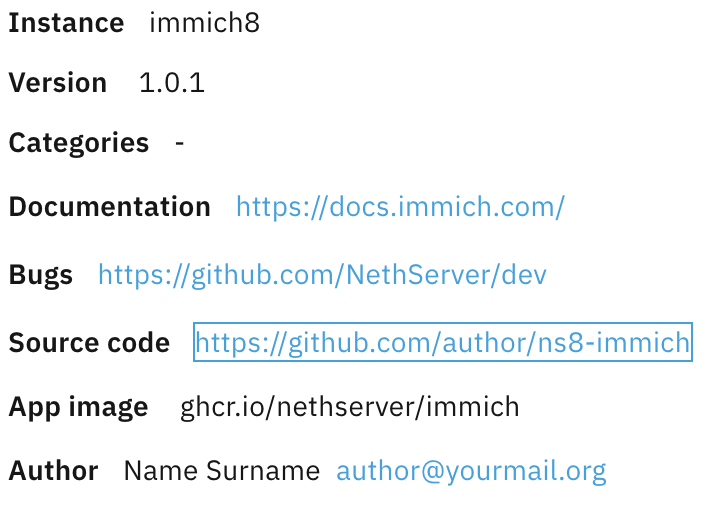This screenshot has height=510, width=714.
Task: Click the author@yourmail.org email link
Action: click(471, 471)
